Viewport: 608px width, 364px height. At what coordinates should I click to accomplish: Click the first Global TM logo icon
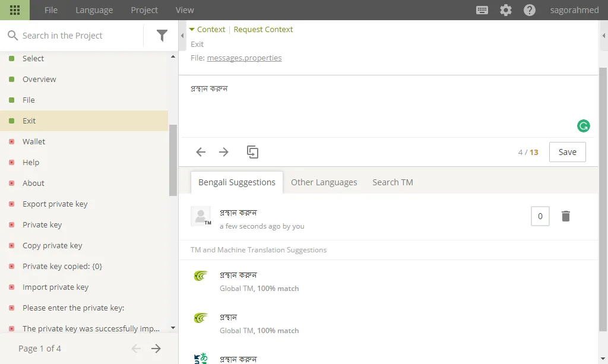point(201,276)
